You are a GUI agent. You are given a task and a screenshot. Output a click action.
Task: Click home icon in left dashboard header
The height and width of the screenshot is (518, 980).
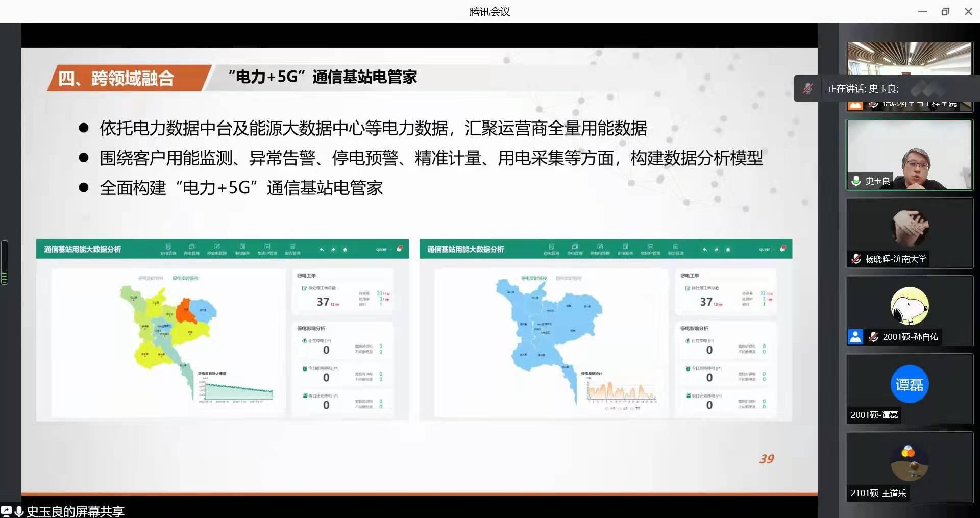point(345,250)
